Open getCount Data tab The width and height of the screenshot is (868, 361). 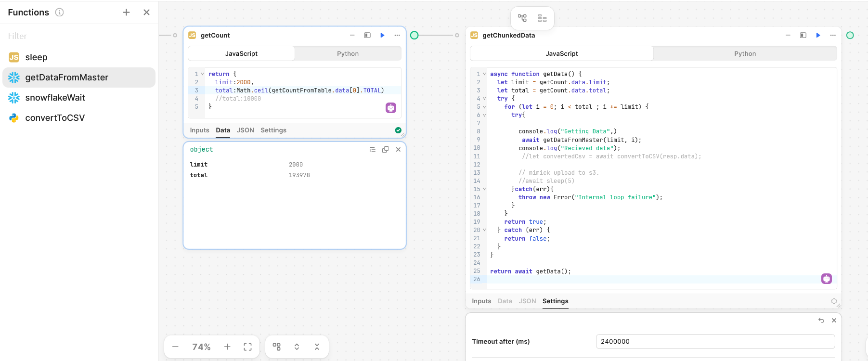tap(223, 130)
